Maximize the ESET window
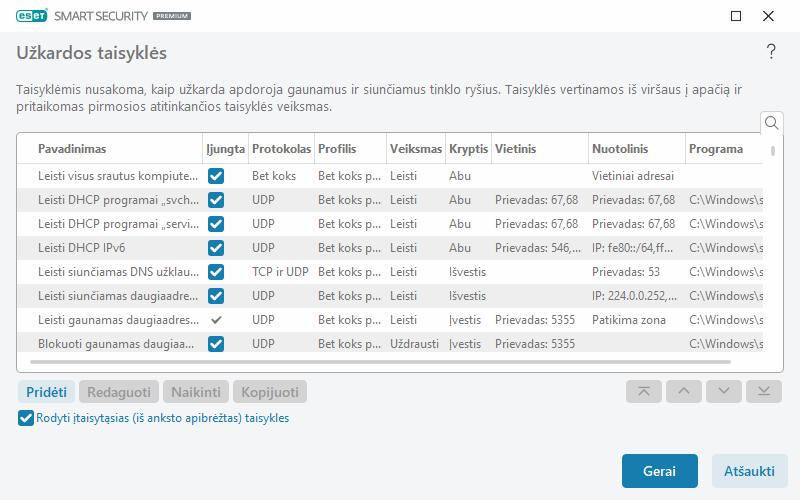800x500 pixels. coord(736,16)
